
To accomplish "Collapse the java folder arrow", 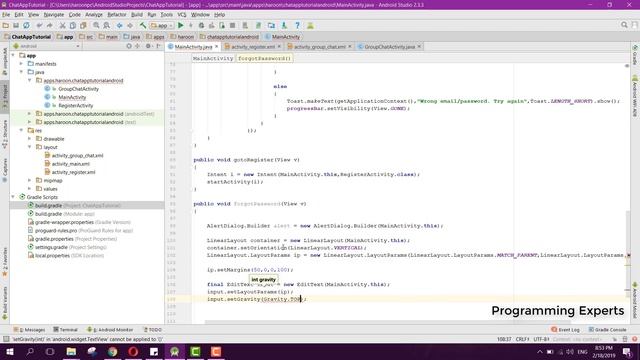I will [22, 72].
